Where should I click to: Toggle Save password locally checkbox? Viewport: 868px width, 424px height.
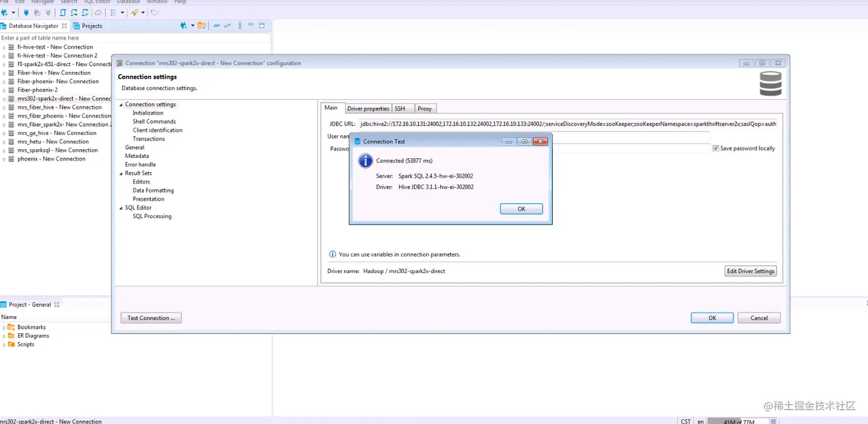pyautogui.click(x=715, y=148)
